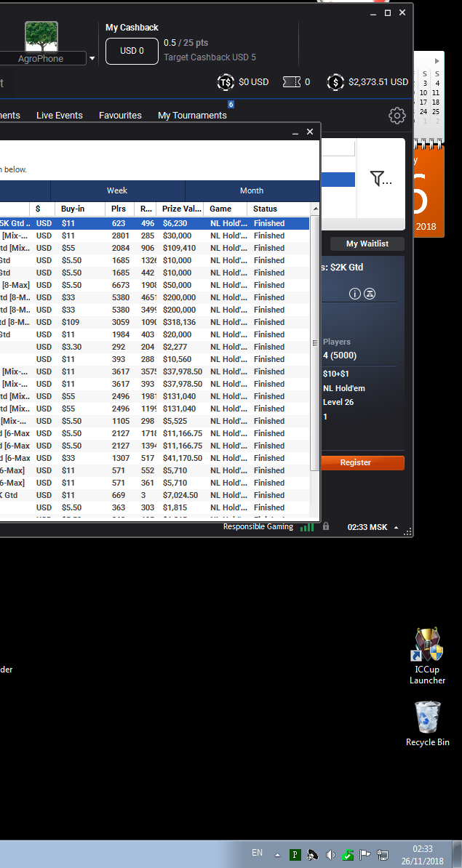Select the row with prize $6,230
Viewport: 462px width, 868px height.
154,223
